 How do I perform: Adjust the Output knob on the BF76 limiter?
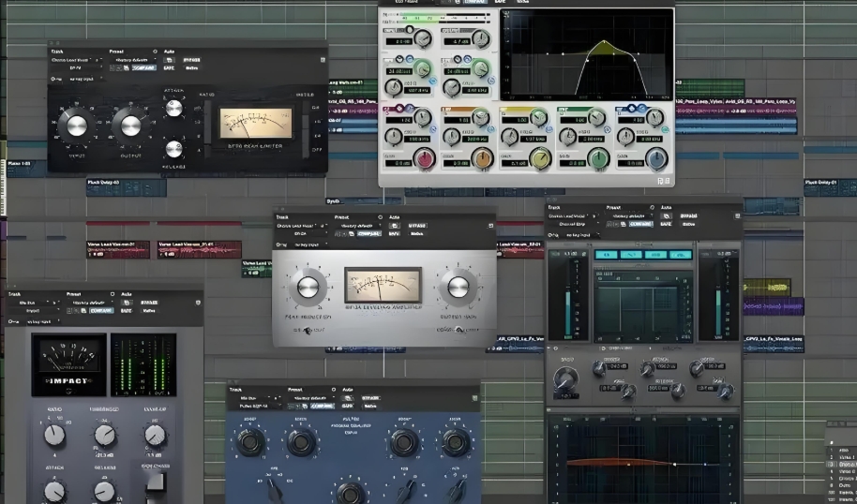click(x=130, y=126)
